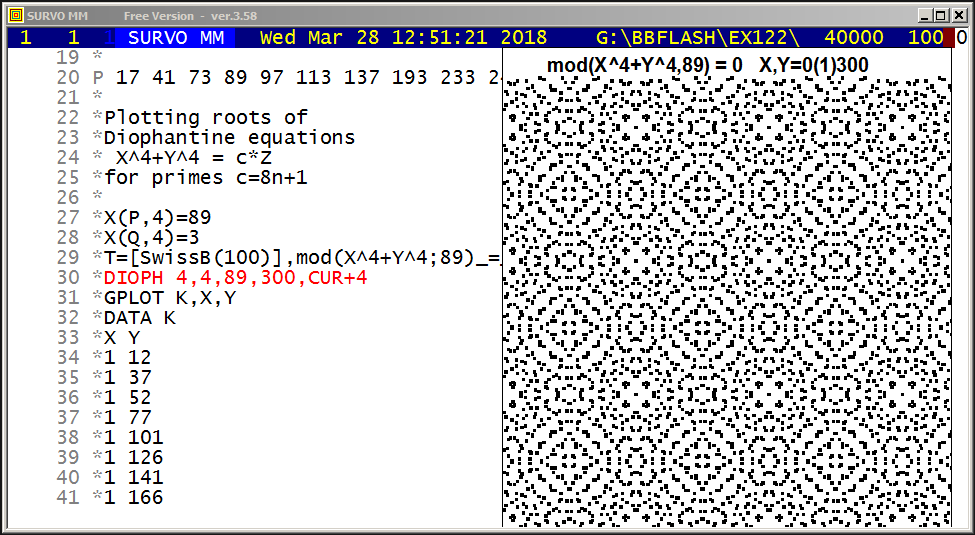Click the red marker at header end

pos(949,38)
